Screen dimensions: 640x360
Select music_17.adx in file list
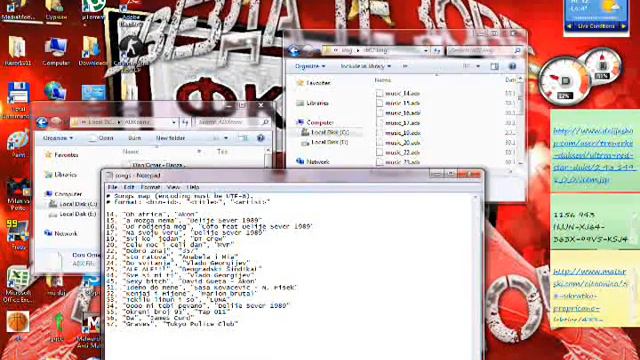pyautogui.click(x=402, y=123)
